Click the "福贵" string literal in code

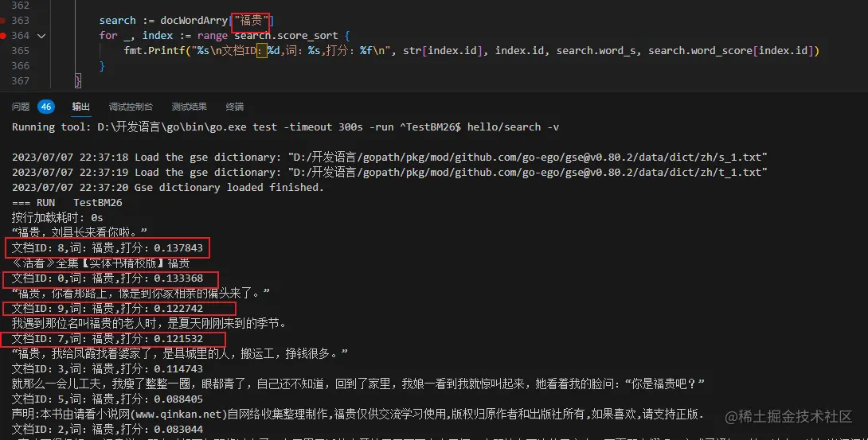pos(251,21)
